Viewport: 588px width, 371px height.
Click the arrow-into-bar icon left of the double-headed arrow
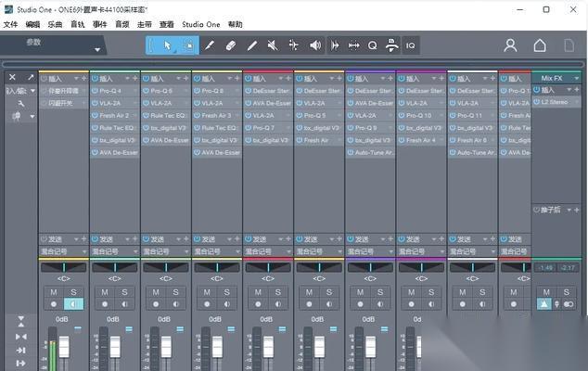point(335,45)
